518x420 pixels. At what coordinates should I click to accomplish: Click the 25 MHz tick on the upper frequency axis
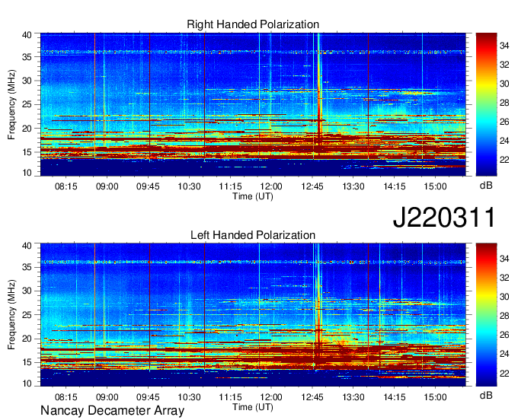click(x=27, y=104)
